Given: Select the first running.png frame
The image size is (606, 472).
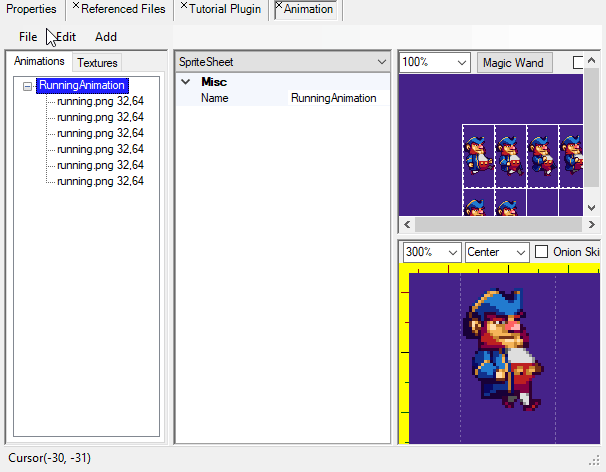Looking at the screenshot, I should 100,101.
